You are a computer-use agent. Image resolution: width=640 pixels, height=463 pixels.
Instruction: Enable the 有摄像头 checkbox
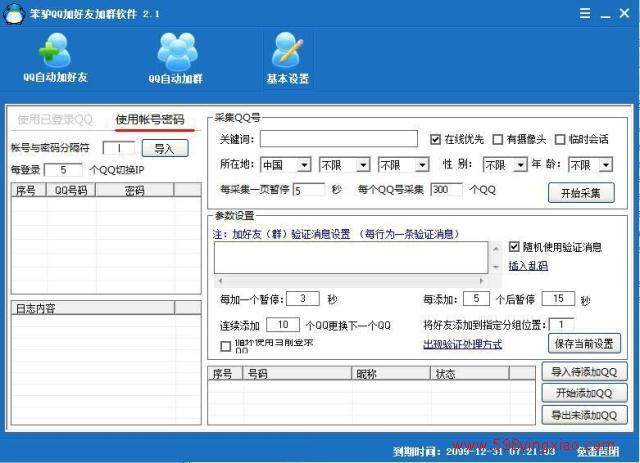(498, 140)
